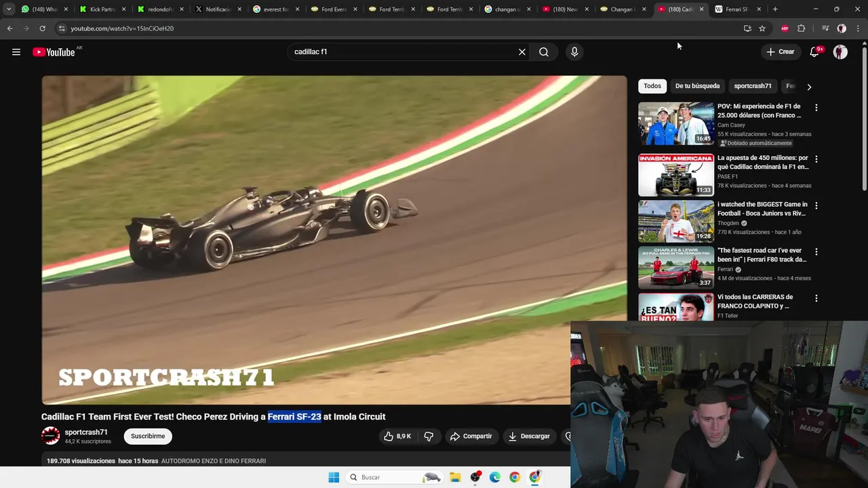Go to the YouTube home logo
The image size is (868, 488).
pos(54,52)
